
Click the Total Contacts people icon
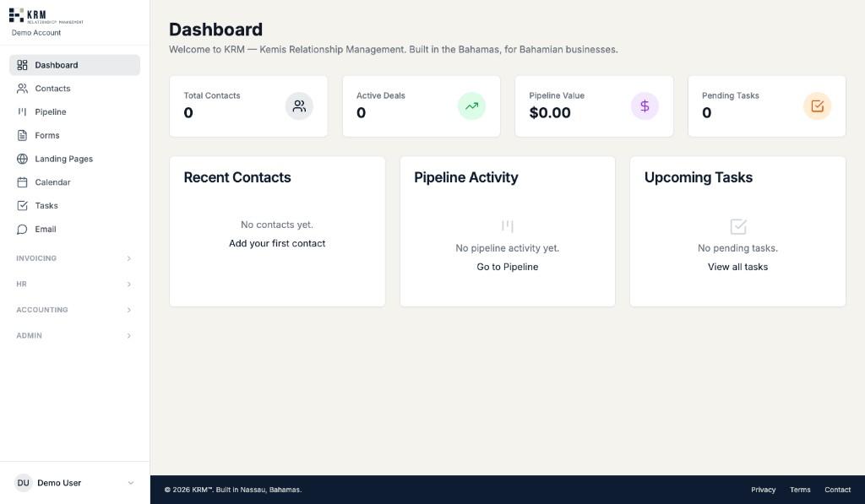click(299, 106)
